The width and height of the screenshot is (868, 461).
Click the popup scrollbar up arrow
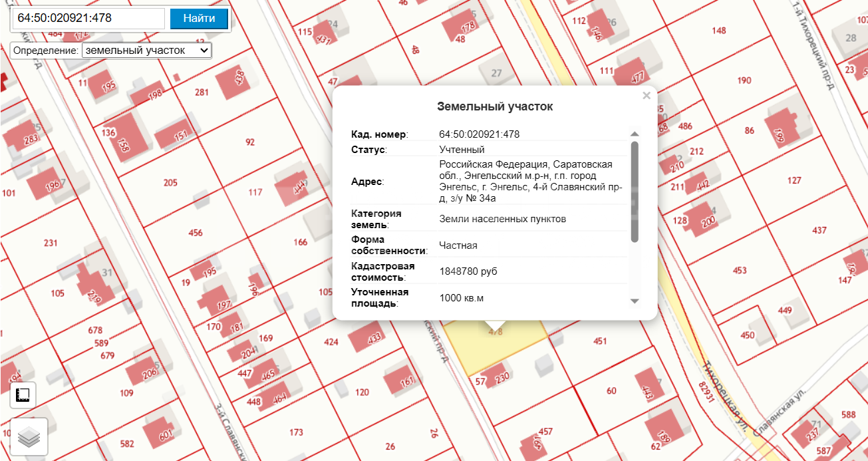(635, 134)
